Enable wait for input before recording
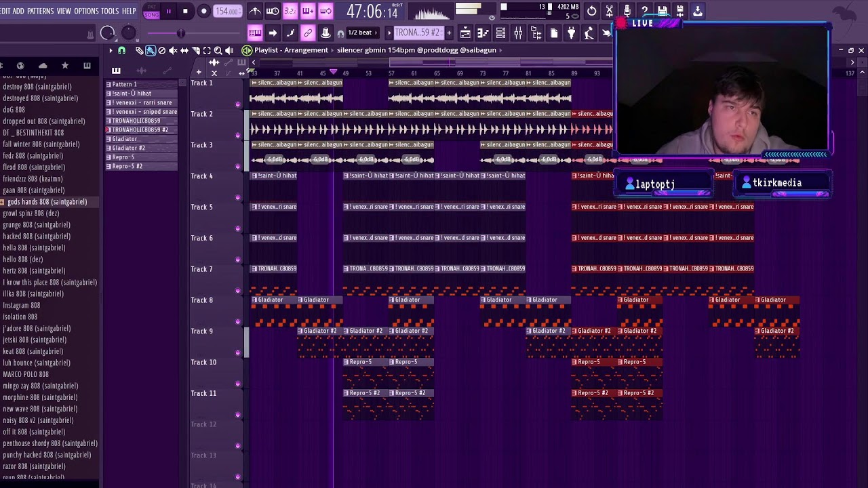 273,11
